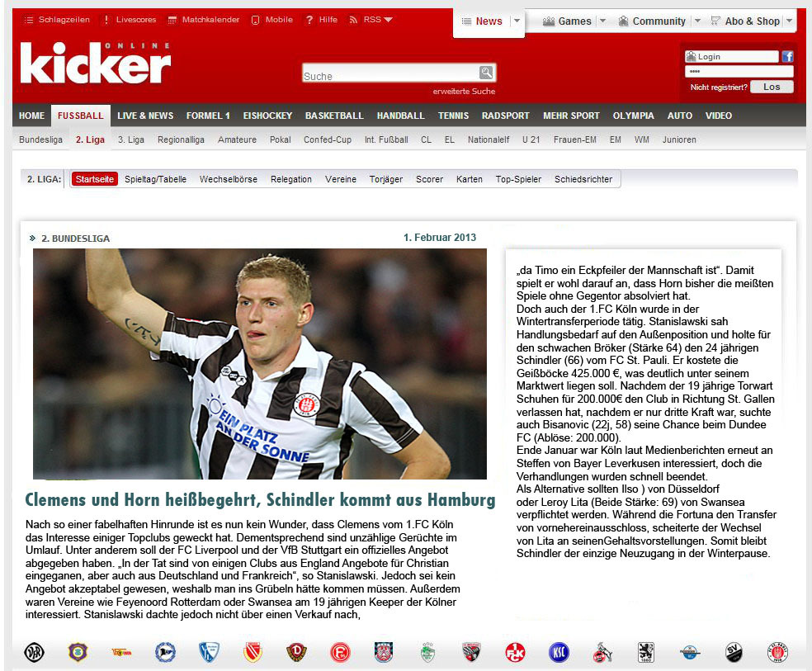This screenshot has width=812, height=671.
Task: Open the Dynamo Dresden club logo
Action: 297,652
